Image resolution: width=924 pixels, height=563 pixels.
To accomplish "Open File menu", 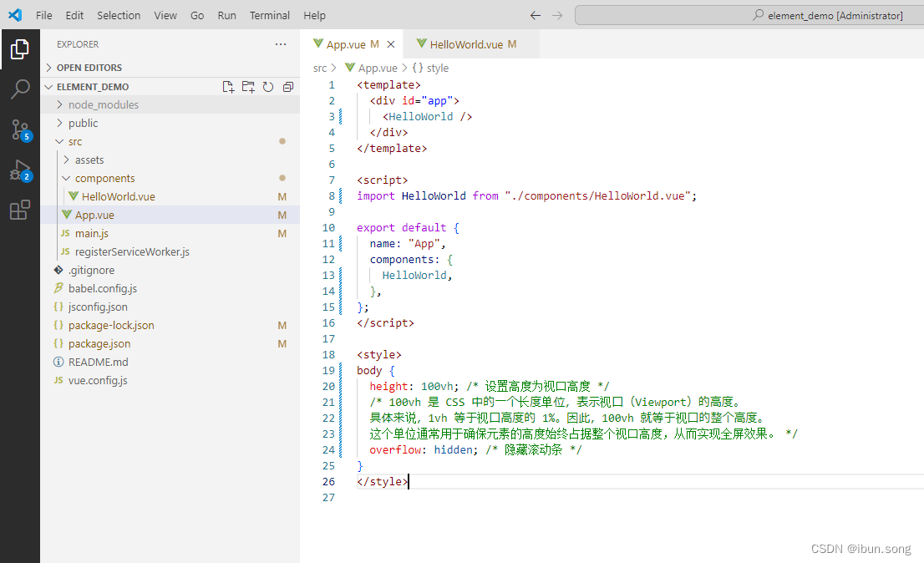I will tap(43, 15).
